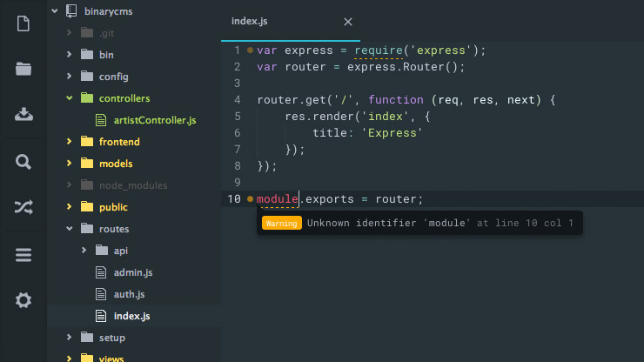Open auth.js in routes folder

click(x=129, y=294)
